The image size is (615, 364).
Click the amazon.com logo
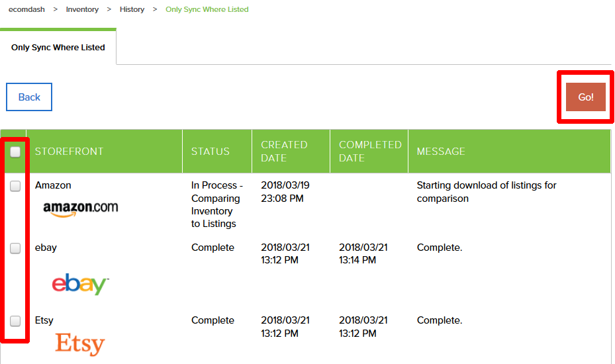tap(80, 209)
